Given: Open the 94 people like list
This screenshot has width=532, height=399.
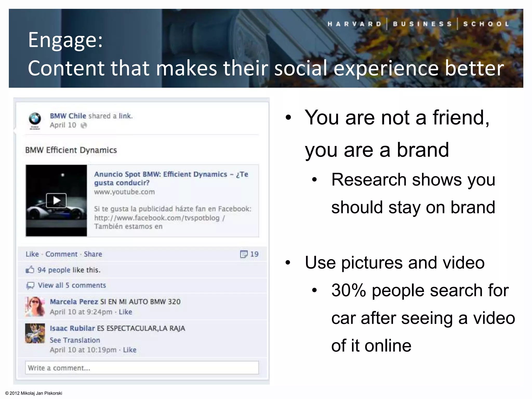Looking at the screenshot, I should point(54,270).
